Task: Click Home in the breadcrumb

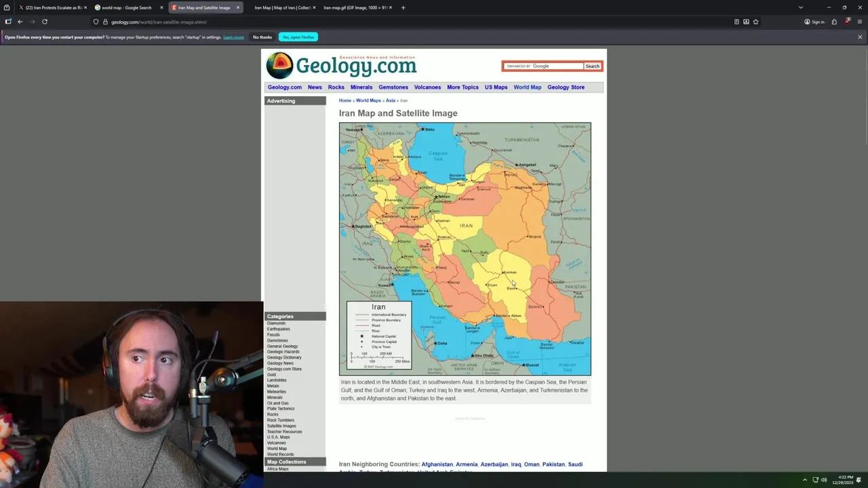Action: (x=345, y=100)
